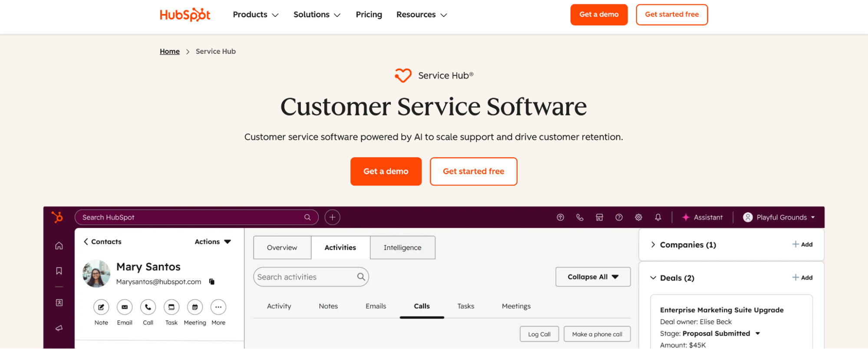Screen dimensions: 868x349
Task: Click Get started free in the header
Action: point(672,15)
